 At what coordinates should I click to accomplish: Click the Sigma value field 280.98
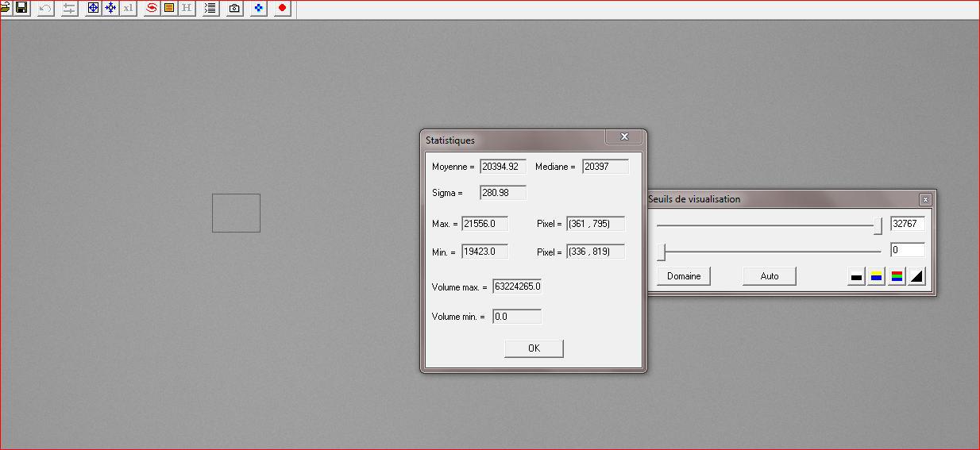(x=503, y=193)
